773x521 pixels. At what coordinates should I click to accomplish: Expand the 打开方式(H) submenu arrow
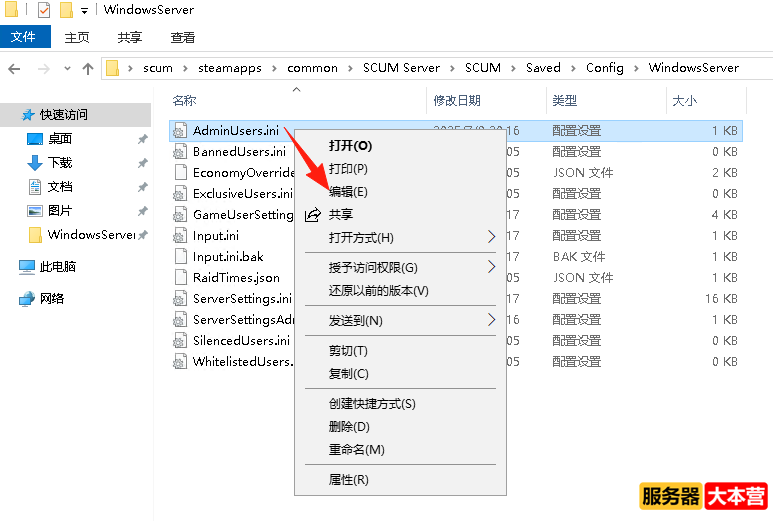[x=491, y=237]
